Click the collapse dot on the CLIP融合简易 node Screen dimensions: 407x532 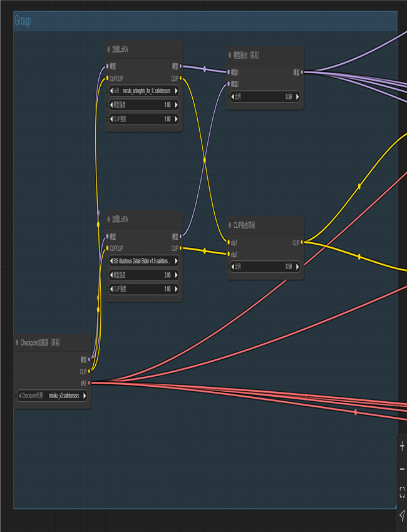coord(230,226)
